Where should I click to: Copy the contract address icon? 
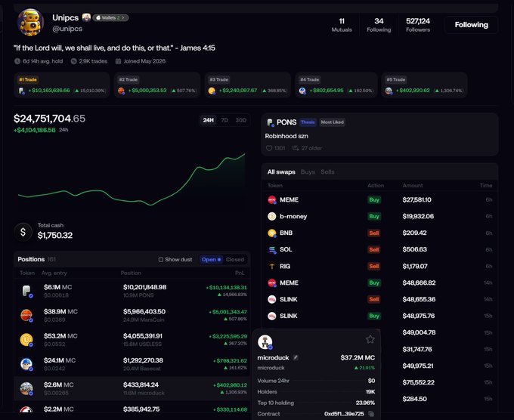[x=371, y=414]
